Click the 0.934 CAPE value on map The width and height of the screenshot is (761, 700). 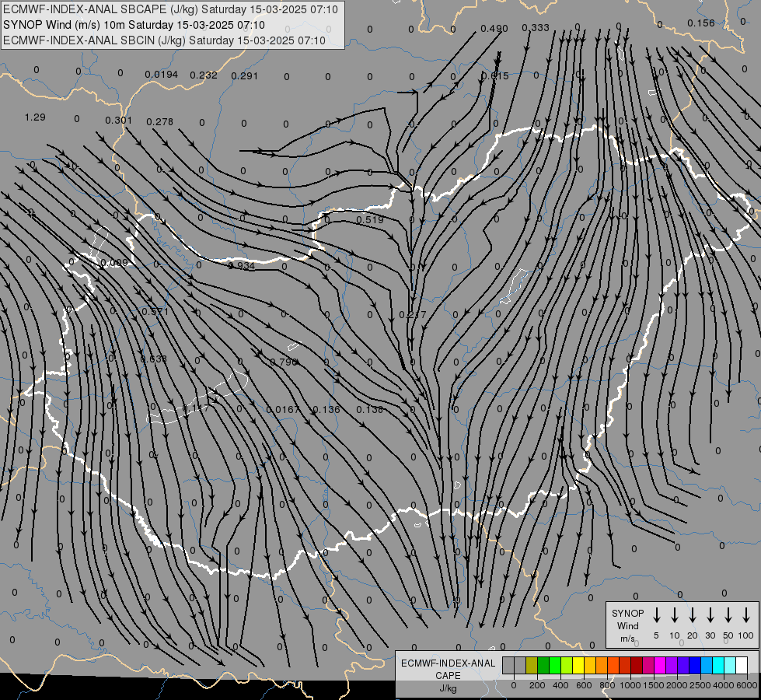coord(242,265)
